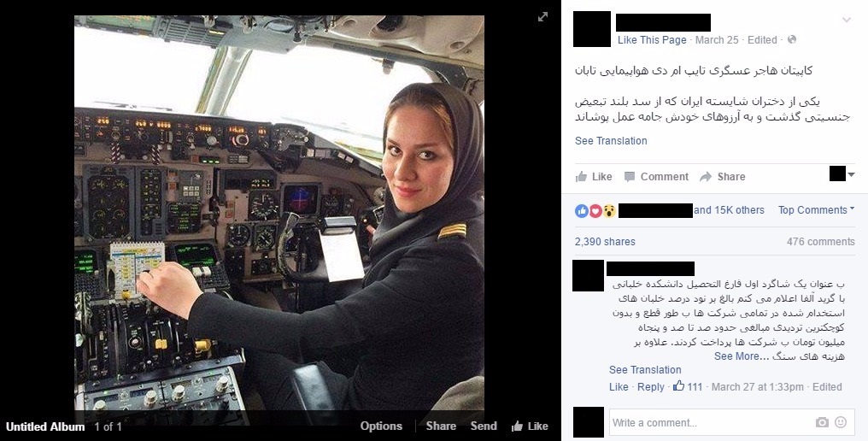
Task: Click Like This Page link
Action: 652,40
